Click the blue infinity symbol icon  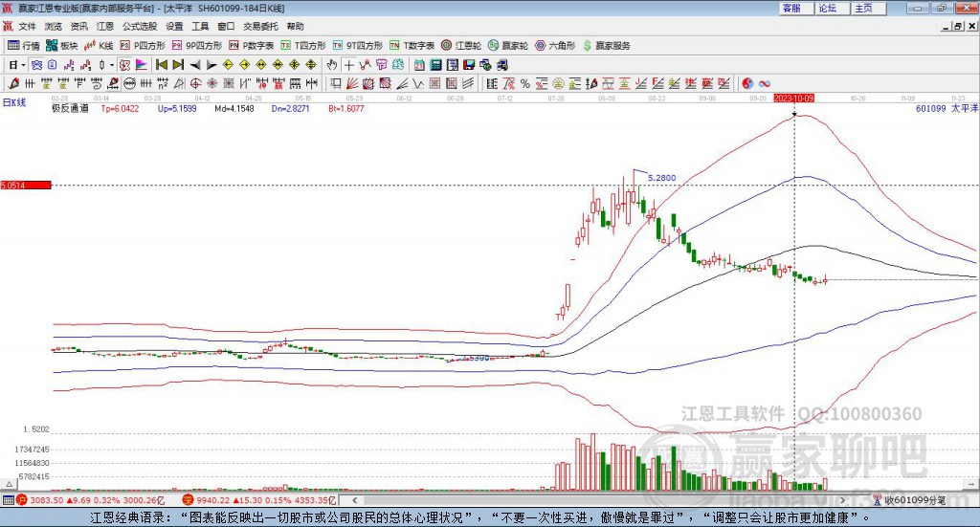click(x=765, y=83)
